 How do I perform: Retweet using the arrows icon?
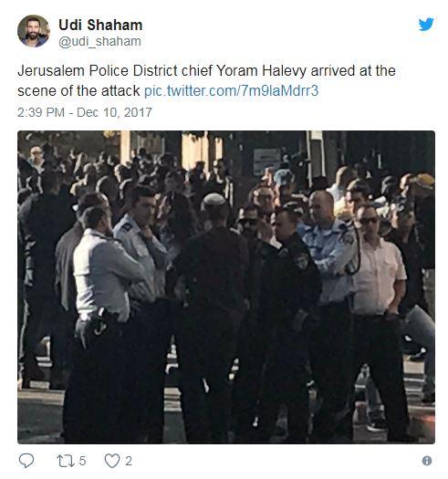click(66, 461)
